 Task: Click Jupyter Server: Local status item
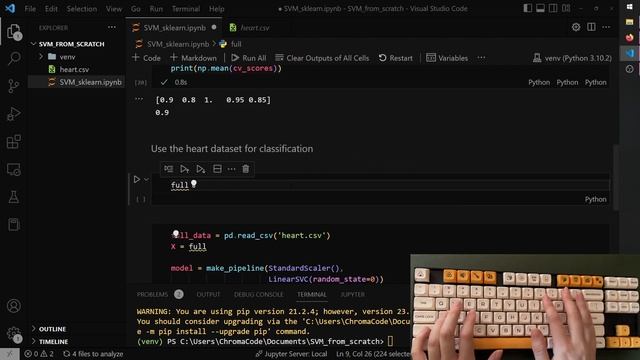(291, 354)
